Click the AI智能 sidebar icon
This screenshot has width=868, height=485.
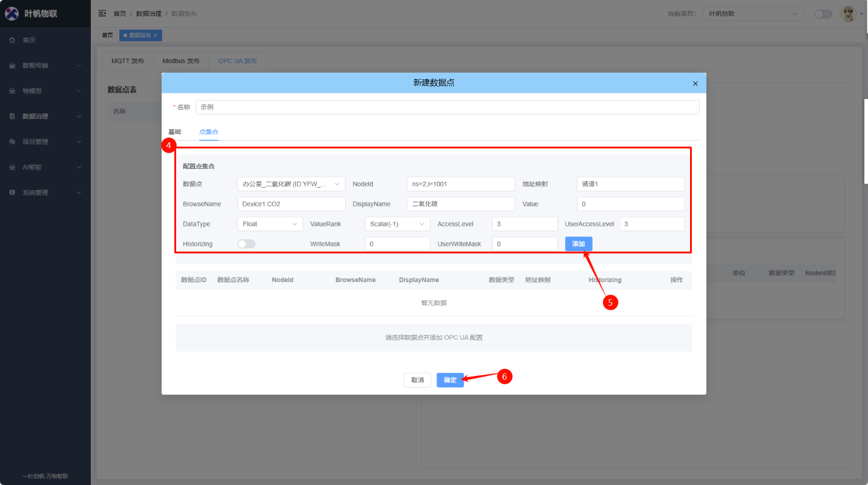click(x=12, y=167)
